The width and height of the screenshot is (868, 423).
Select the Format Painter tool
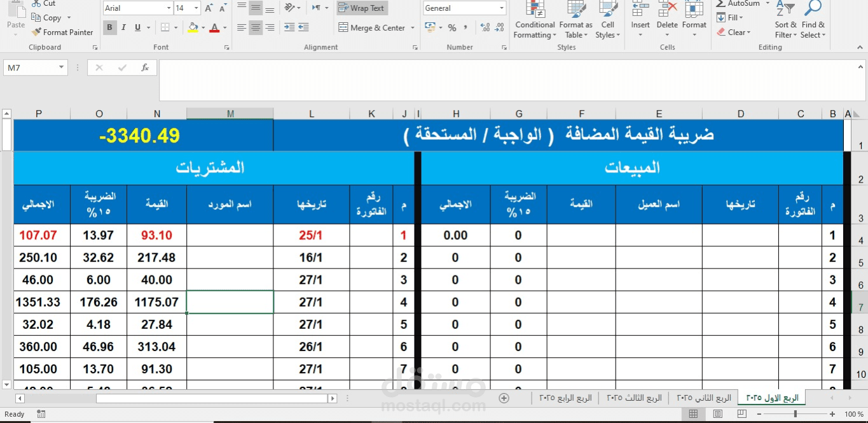(62, 32)
